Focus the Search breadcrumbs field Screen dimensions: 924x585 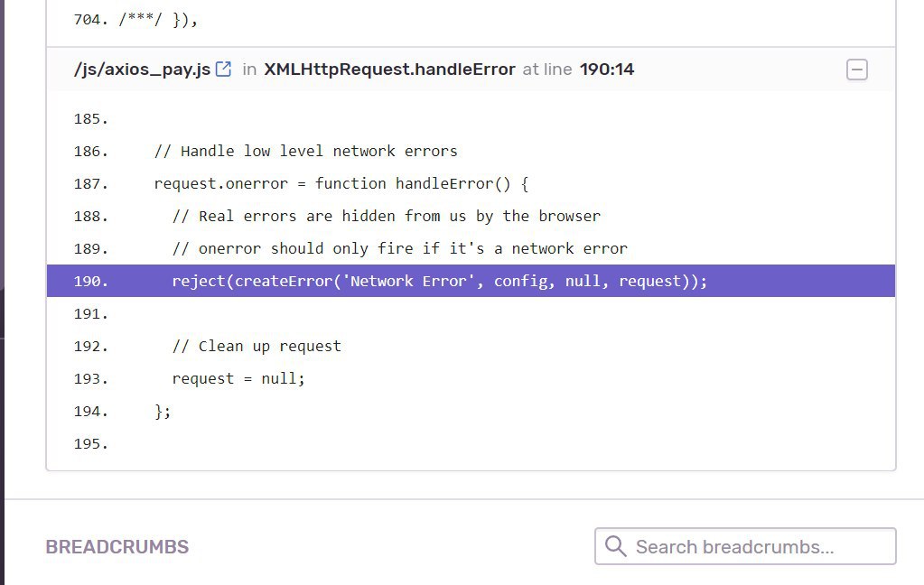click(745, 546)
